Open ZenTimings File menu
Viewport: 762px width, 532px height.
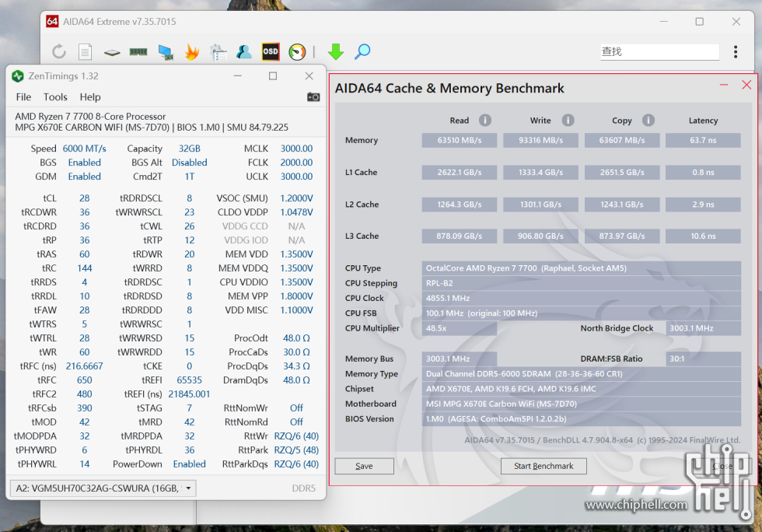tap(23, 96)
